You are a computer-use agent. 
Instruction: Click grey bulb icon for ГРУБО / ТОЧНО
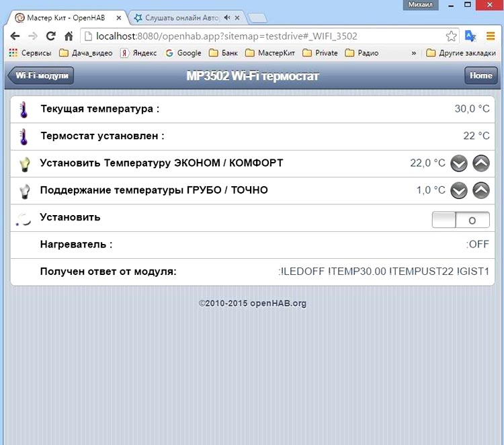24,191
